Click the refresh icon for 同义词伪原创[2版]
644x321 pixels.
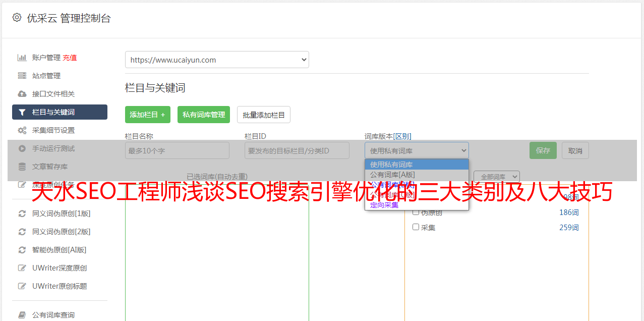tap(22, 232)
